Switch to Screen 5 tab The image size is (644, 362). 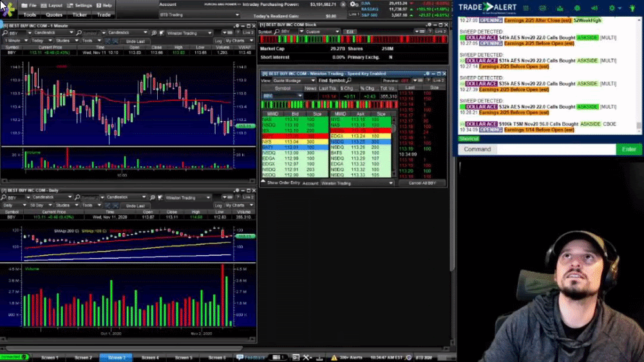(x=183, y=357)
